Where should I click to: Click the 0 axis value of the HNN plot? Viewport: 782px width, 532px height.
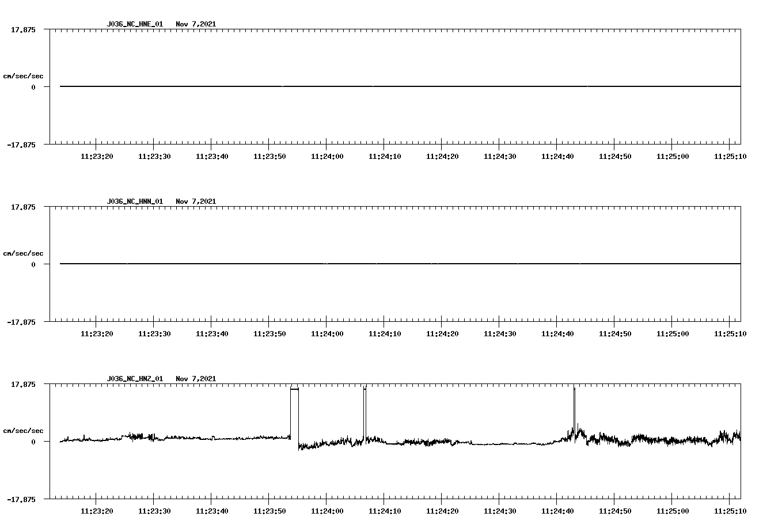(33, 264)
